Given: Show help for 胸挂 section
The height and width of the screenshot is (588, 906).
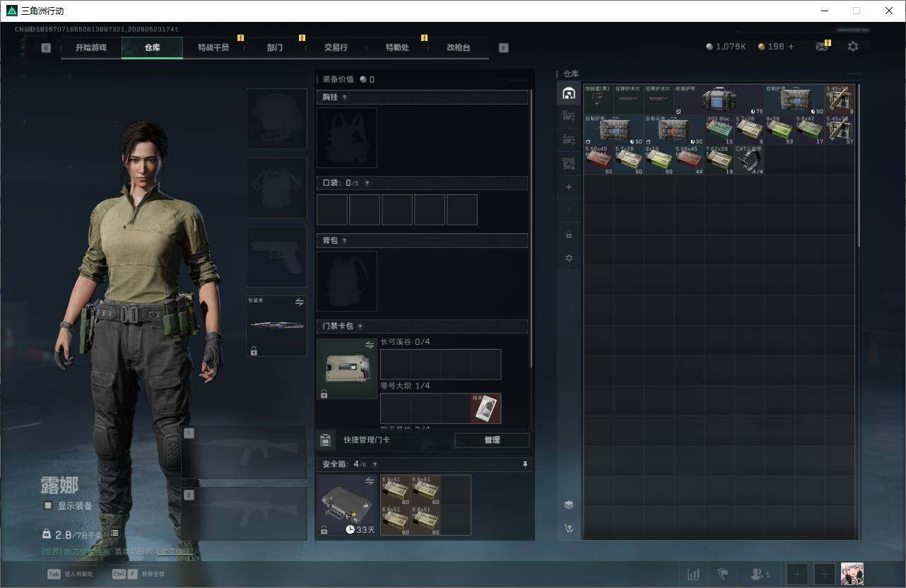Looking at the screenshot, I should point(344,98).
